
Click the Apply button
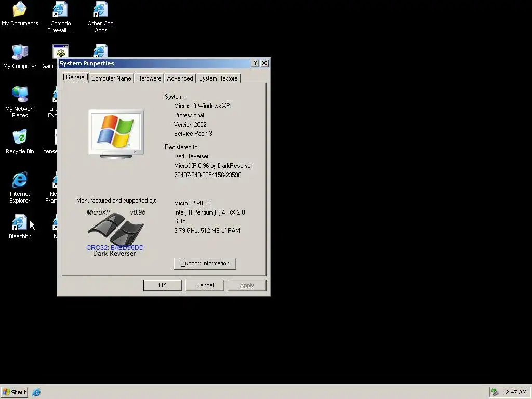tap(247, 285)
